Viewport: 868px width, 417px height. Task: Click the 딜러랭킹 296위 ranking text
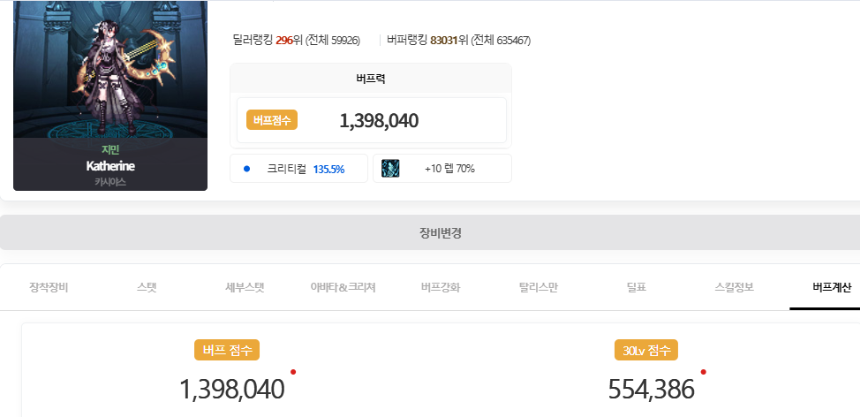pyautogui.click(x=295, y=40)
